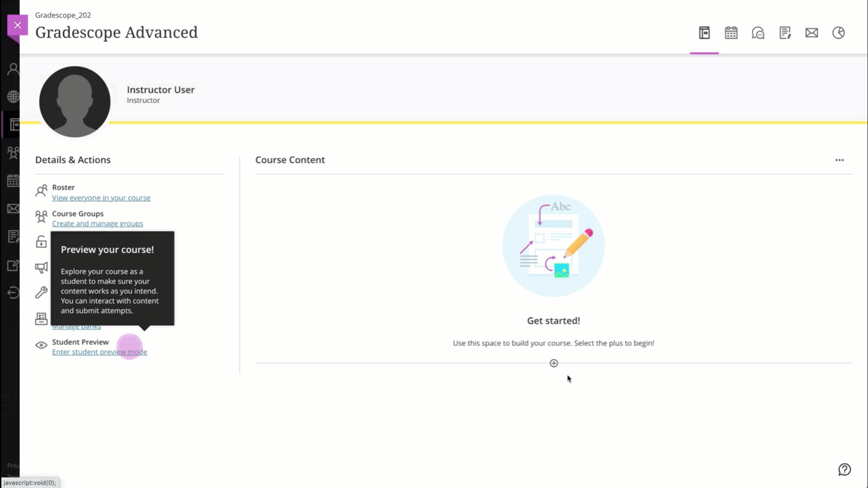Close the Gradescope Advanced course panel
The image size is (868, 488).
(18, 25)
